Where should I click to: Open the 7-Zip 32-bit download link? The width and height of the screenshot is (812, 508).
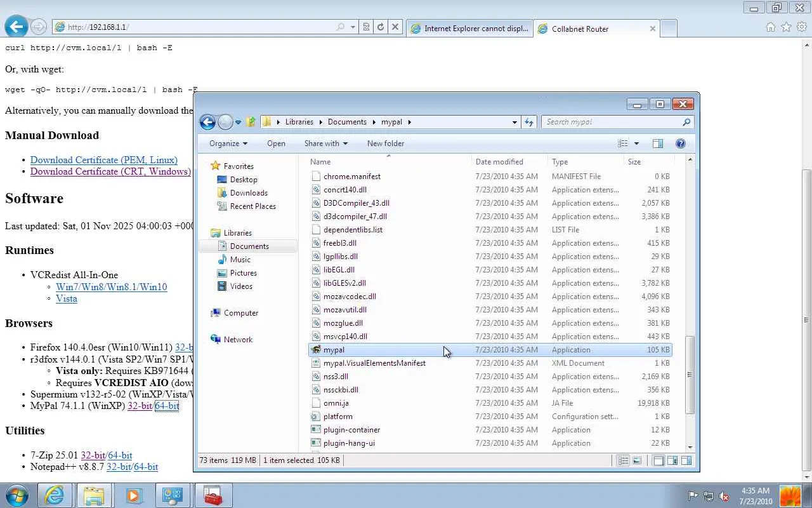93,455
